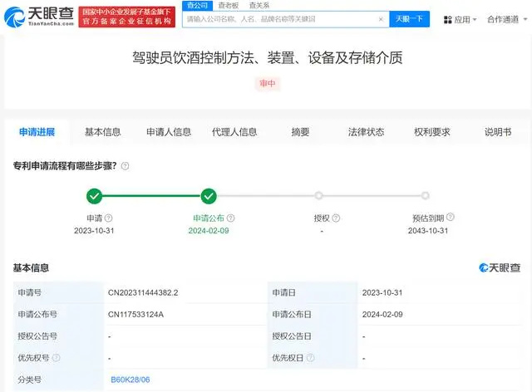The image size is (532, 392).
Task: Click the 2043-10-31 estimated expiry date
Action: (428, 231)
